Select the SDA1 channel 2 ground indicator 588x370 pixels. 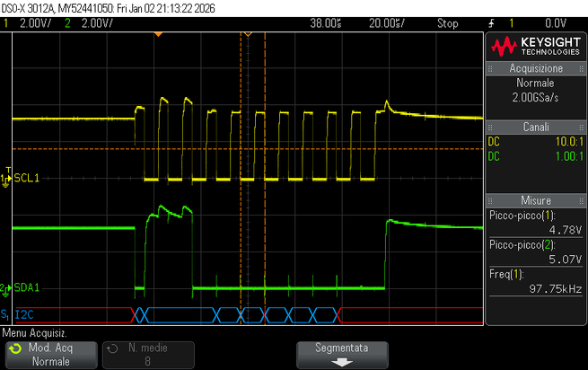6,289
